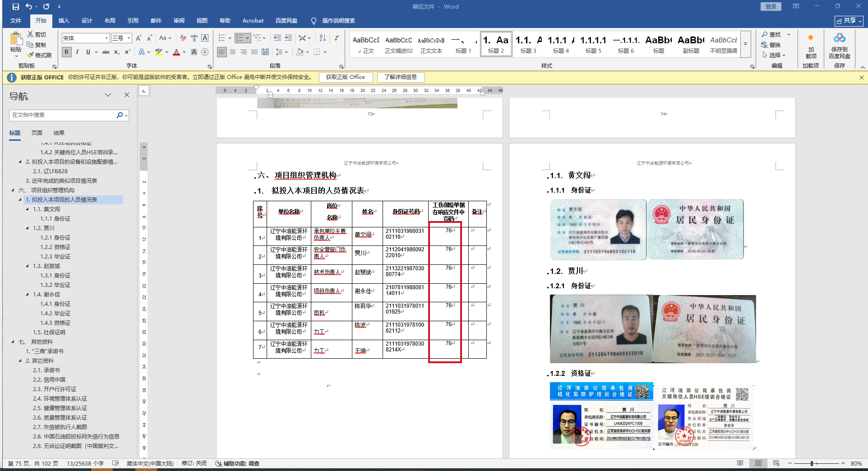The height and width of the screenshot is (471, 868).
Task: Click the Format Painter (格式刷) icon
Action: pos(31,55)
